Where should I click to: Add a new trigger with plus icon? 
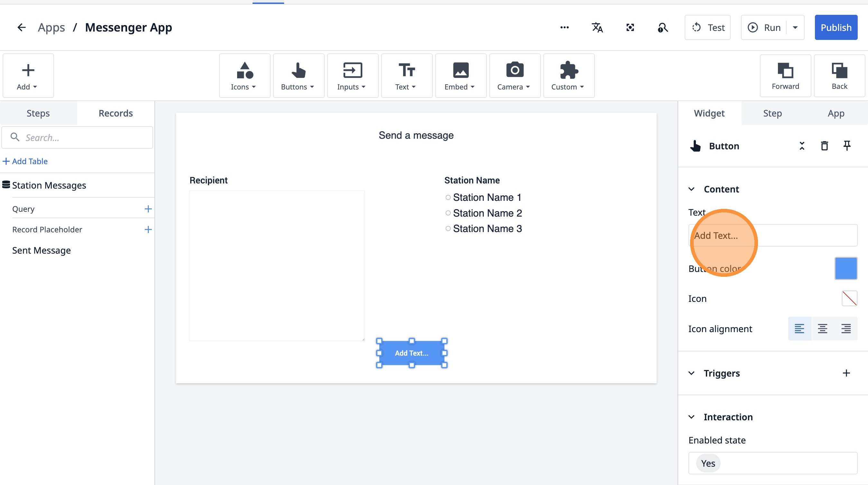tap(846, 373)
